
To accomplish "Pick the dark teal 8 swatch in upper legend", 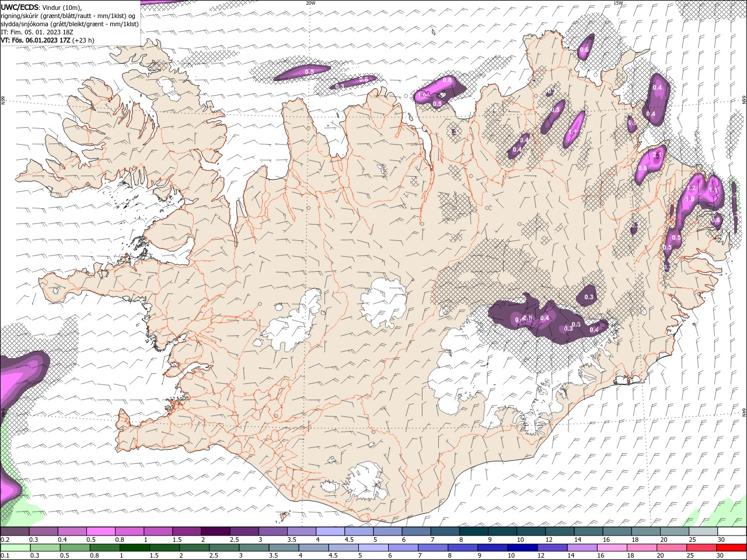I will 473,531.
